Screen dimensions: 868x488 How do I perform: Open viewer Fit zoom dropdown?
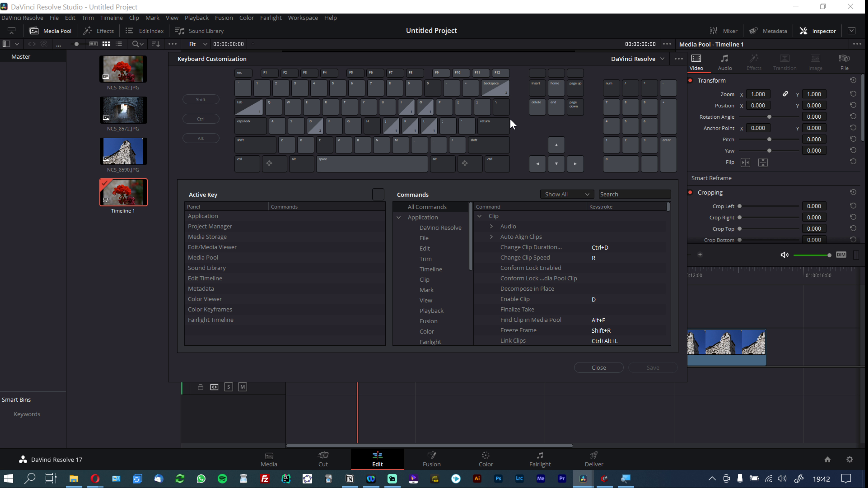198,44
